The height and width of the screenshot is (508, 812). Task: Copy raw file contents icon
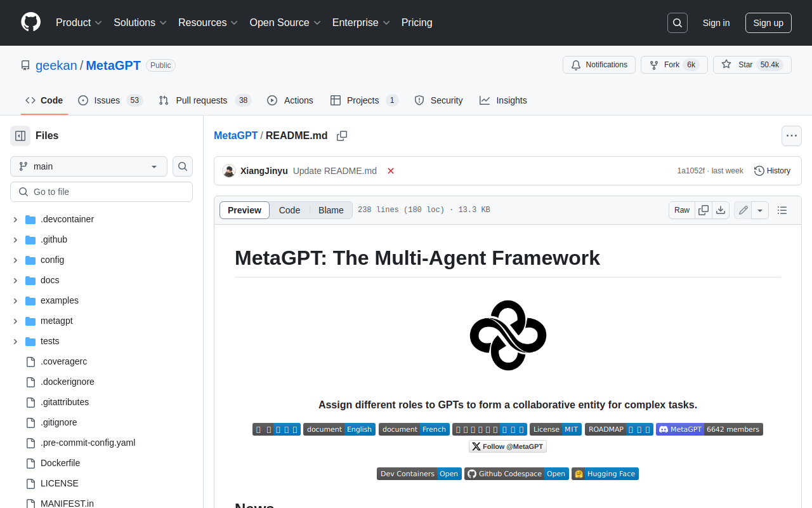tap(704, 210)
